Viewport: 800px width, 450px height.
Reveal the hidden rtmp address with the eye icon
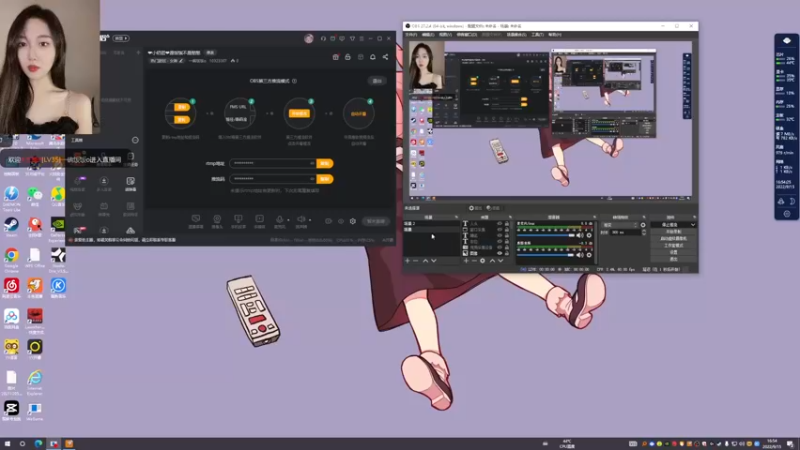click(312, 164)
